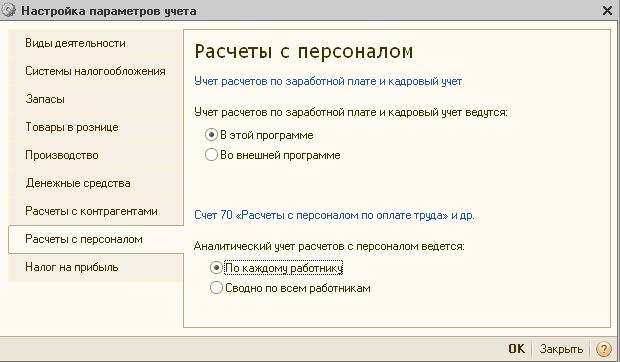Choose Сводно по всем работникам option
Screen dimensions: 620x362
[x=216, y=288]
